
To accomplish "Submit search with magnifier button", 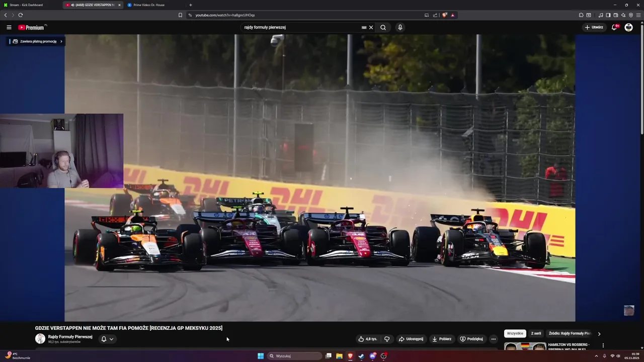I will 383,27.
